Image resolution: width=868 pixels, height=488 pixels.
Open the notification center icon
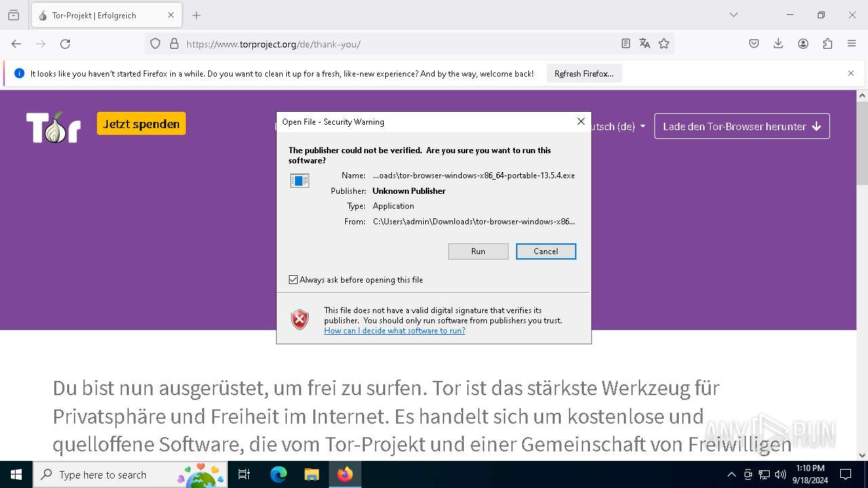(x=846, y=474)
